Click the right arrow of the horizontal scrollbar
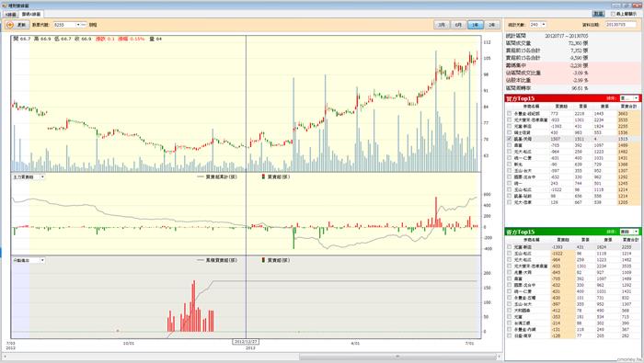The image size is (644, 363). tap(499, 357)
